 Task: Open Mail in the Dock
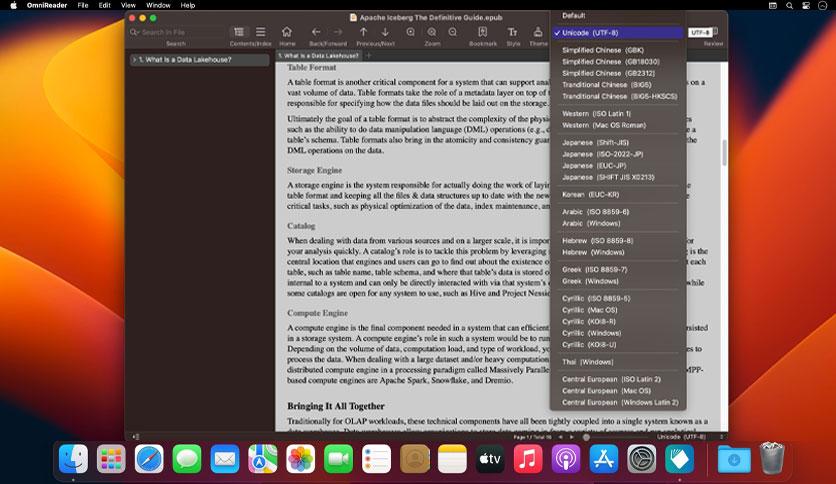click(x=224, y=458)
